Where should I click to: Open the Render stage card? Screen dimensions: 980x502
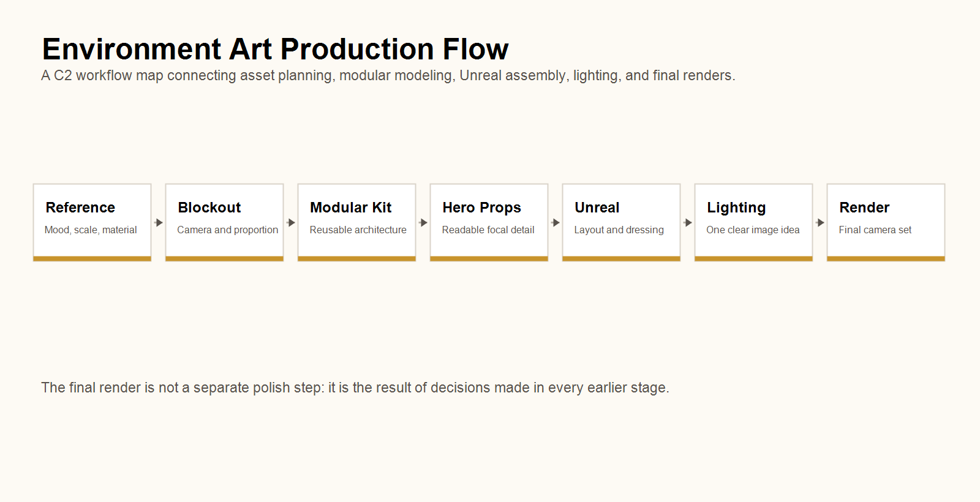click(x=886, y=222)
